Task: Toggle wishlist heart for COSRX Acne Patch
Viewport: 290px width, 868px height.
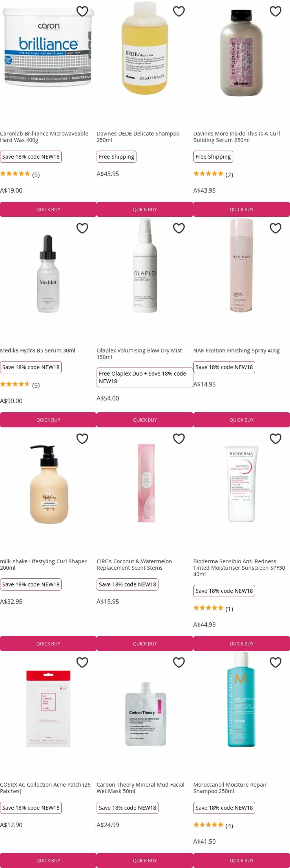Action: 82,662
